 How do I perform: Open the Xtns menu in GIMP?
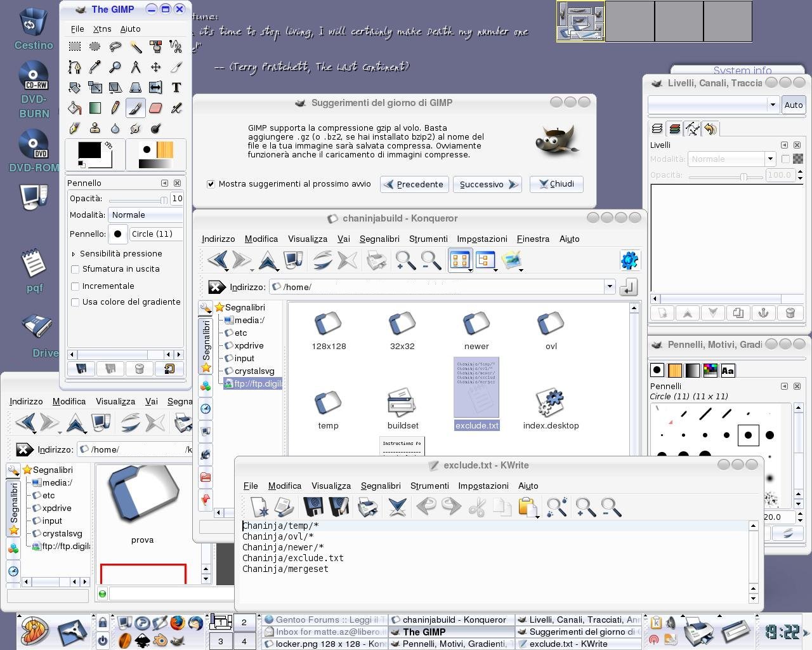click(x=102, y=29)
